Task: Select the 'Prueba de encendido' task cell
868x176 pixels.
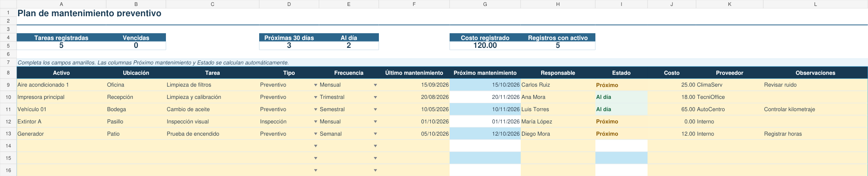Action: pos(213,134)
